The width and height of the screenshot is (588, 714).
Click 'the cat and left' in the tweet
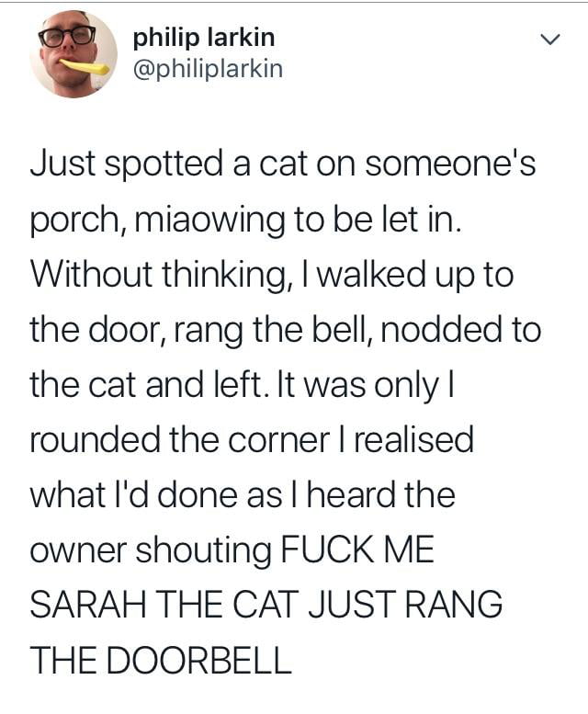(148, 385)
